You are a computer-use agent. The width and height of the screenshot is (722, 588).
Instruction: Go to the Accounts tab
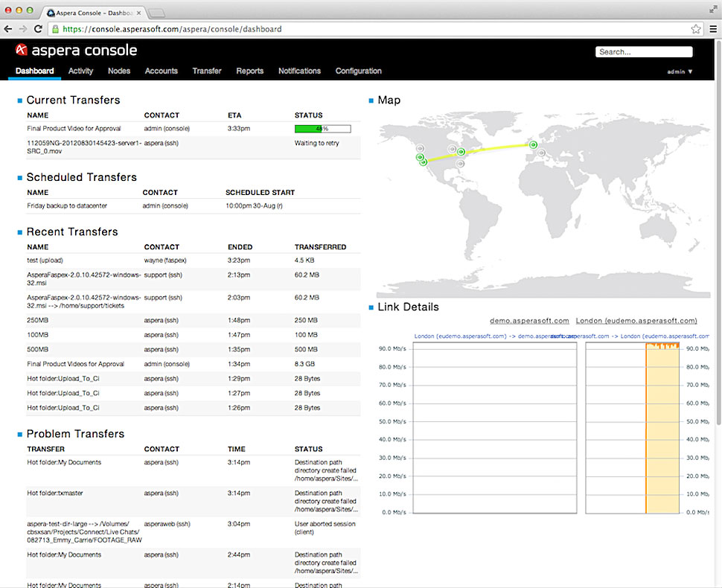coord(162,71)
